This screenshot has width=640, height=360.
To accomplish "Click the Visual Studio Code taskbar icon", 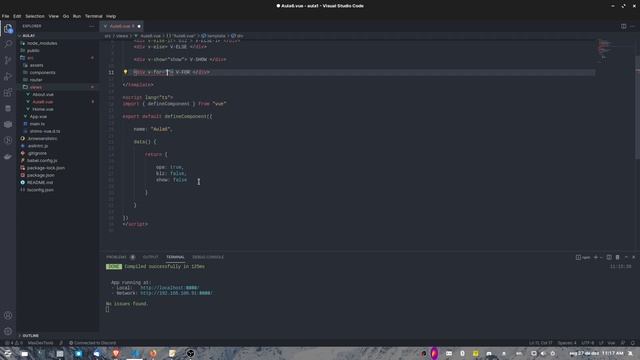I will pos(135,353).
